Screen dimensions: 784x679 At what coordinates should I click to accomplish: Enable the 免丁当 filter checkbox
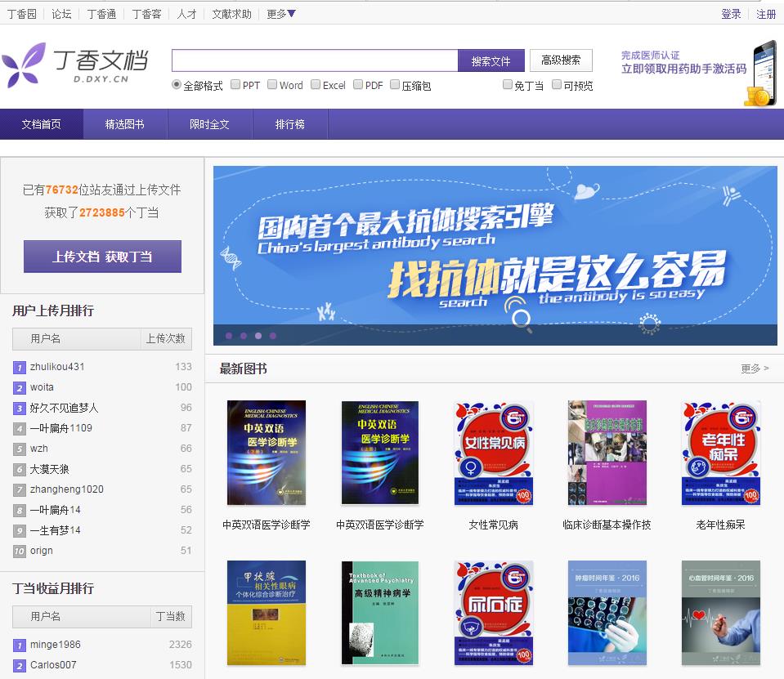[x=507, y=84]
